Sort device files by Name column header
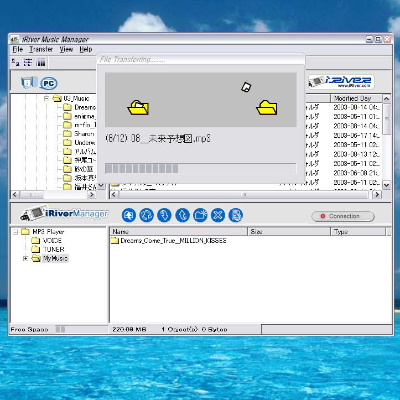Image resolution: width=400 pixels, height=400 pixels. click(x=178, y=231)
